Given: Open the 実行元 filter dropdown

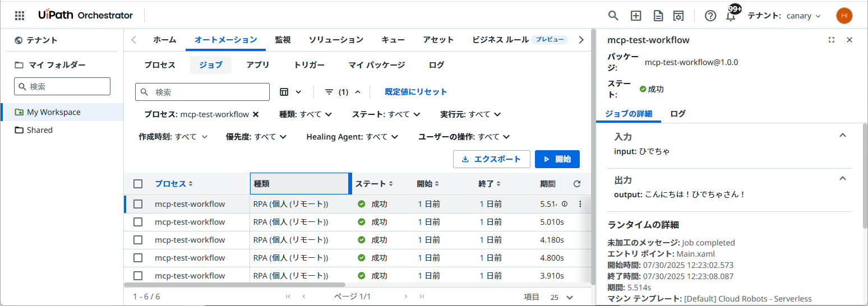Looking at the screenshot, I should tap(470, 114).
